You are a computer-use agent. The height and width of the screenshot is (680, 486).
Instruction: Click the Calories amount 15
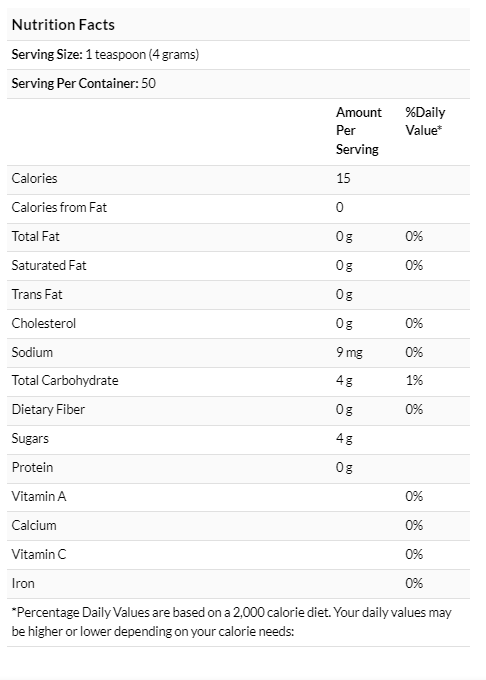(x=343, y=178)
